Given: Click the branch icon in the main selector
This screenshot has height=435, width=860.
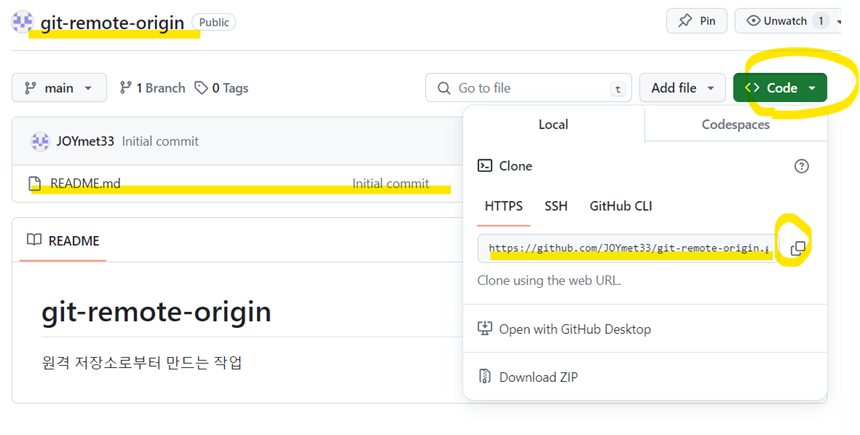Looking at the screenshot, I should [x=30, y=88].
